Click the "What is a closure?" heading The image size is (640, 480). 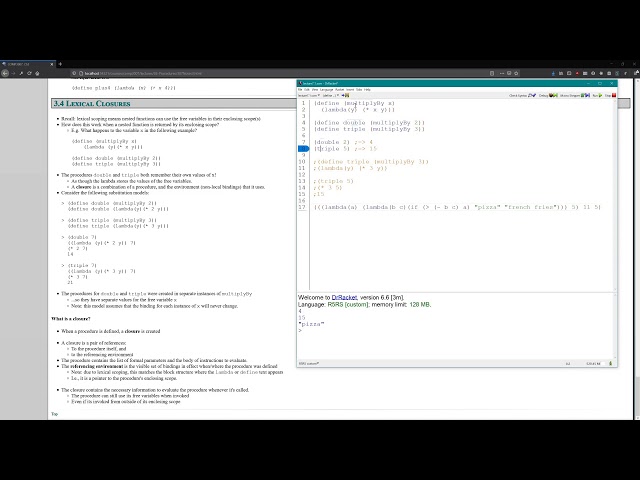[71, 319]
